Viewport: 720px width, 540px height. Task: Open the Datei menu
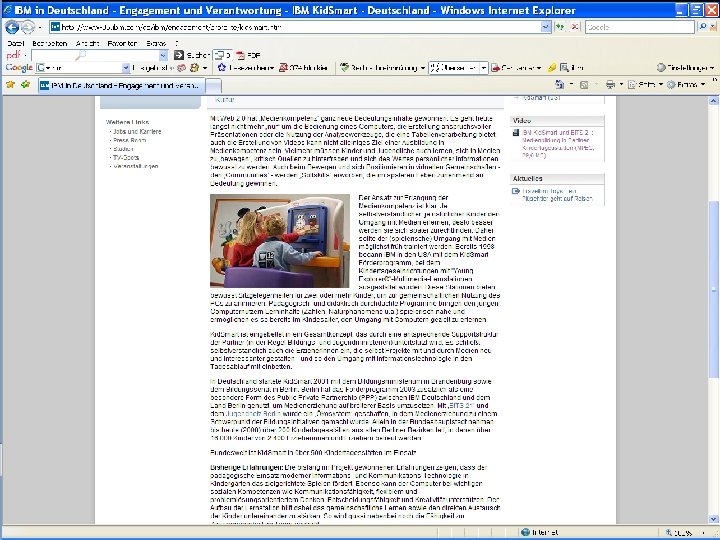pyautogui.click(x=16, y=44)
